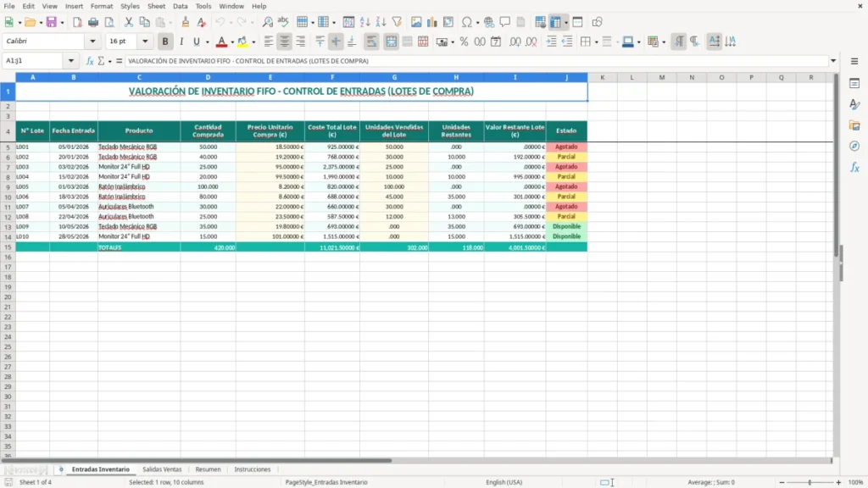The image size is (868, 488).
Task: Open Sidebar Styles panel icon
Action: click(x=854, y=104)
